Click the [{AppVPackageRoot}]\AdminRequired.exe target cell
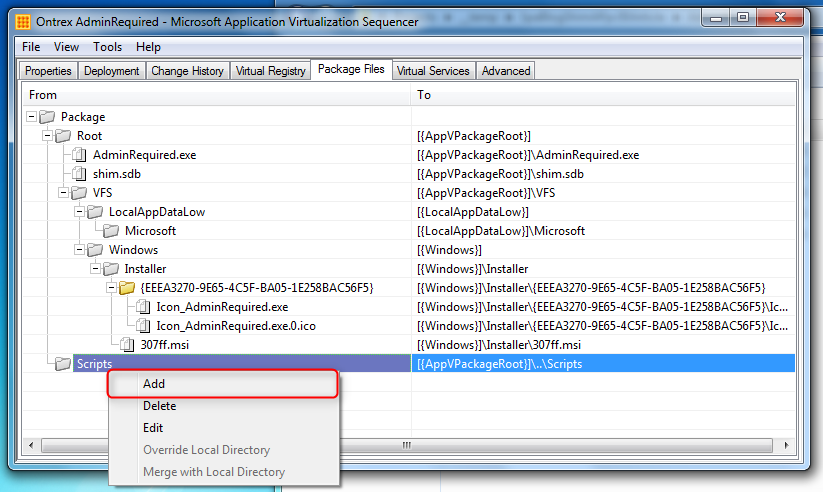This screenshot has width=823, height=492. coord(603,155)
